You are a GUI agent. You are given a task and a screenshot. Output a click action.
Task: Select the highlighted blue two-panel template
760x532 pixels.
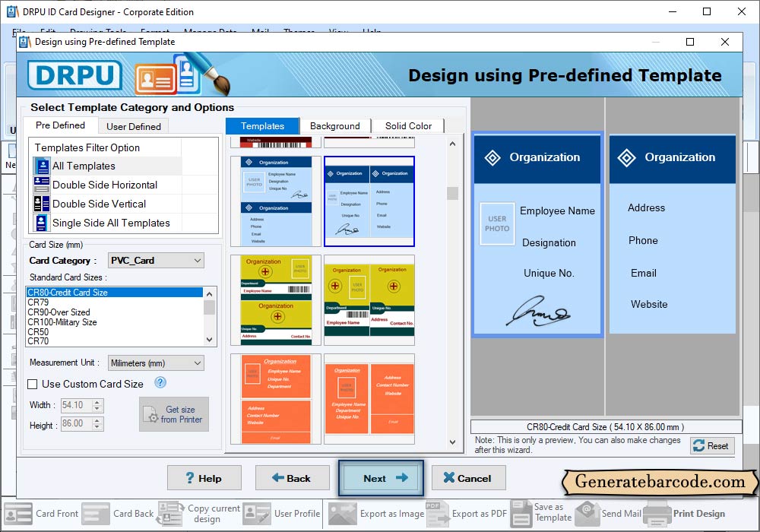(x=369, y=201)
